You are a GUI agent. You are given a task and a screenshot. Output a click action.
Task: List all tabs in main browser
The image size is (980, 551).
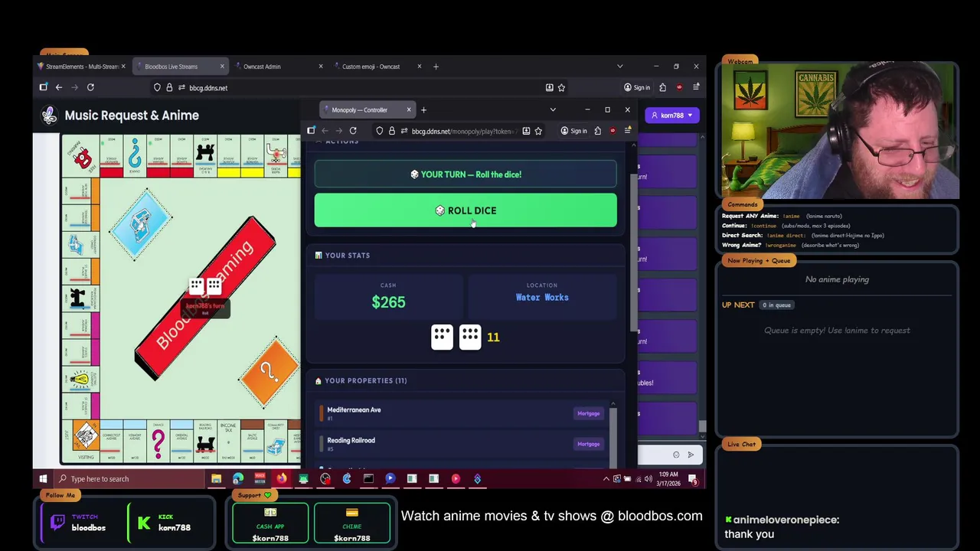click(619, 67)
